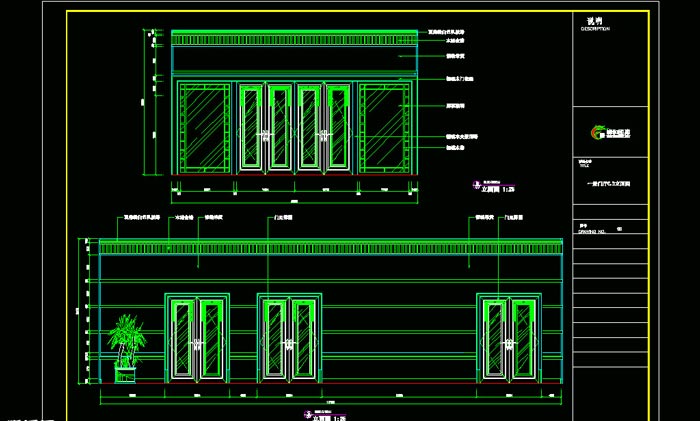Select the upper elevation's left glass panel

click(x=206, y=128)
